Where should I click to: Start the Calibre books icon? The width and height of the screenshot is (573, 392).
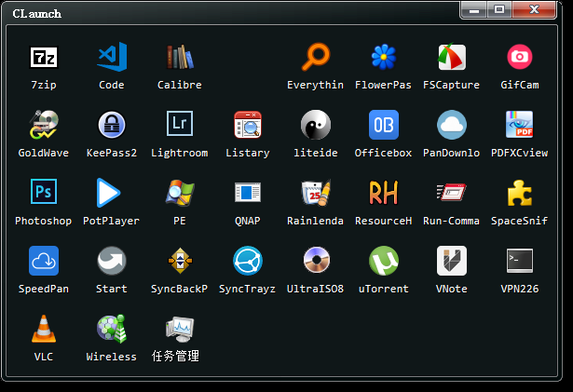pos(180,57)
